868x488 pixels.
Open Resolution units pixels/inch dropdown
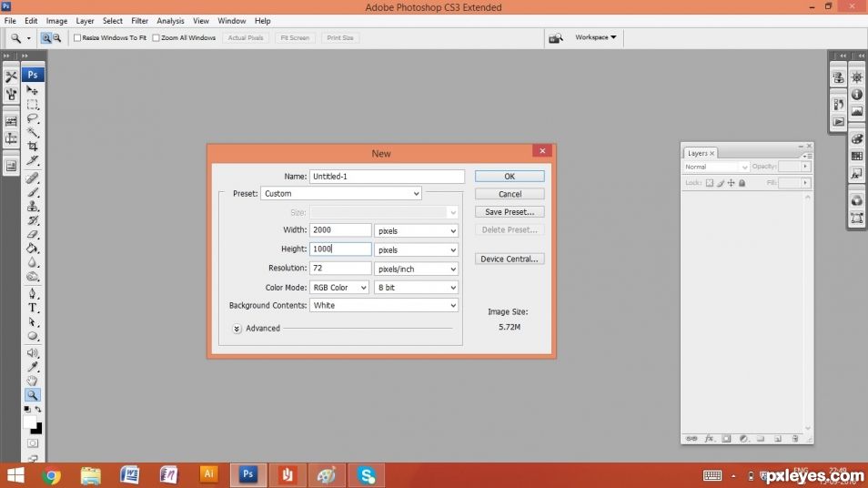click(x=417, y=269)
